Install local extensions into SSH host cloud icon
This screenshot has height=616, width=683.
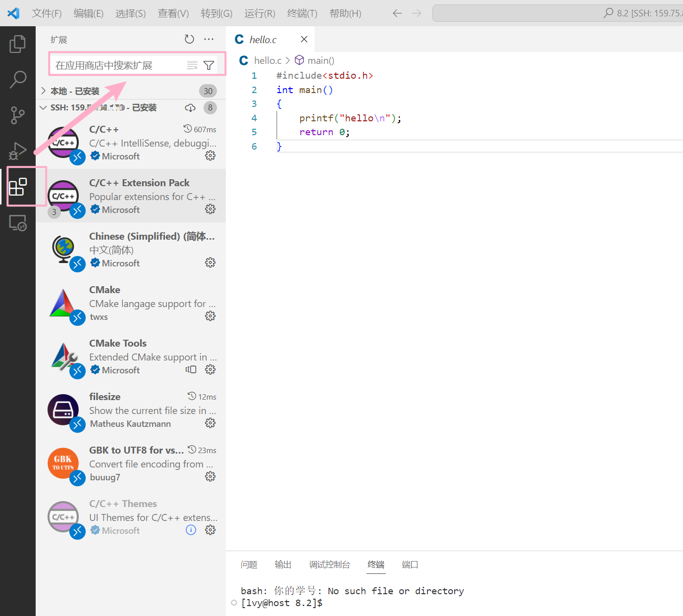[190, 107]
